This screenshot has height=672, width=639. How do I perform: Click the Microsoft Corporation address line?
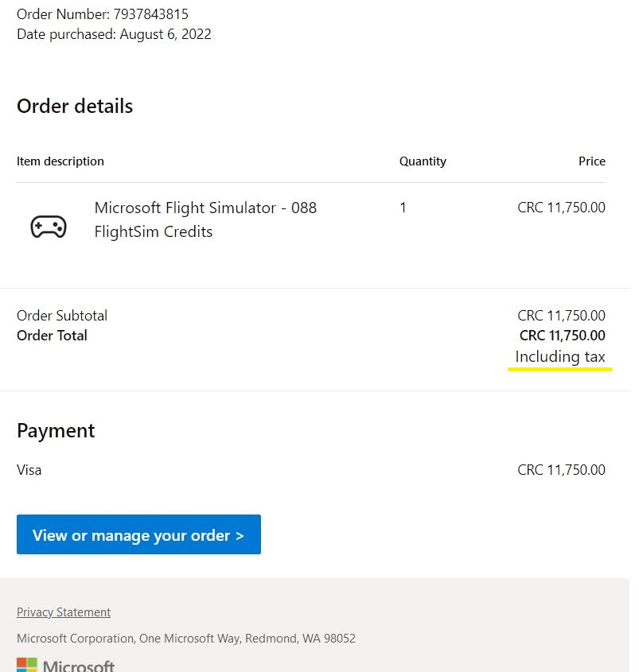coord(186,638)
